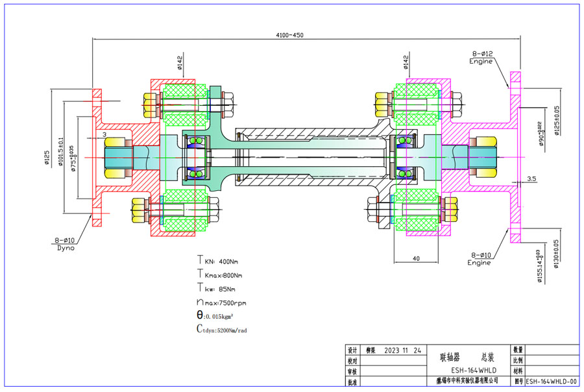Image resolution: width=584 pixels, height=392 pixels.
Task: Click the nmax: 7500rpm speed rating
Action: tap(222, 302)
